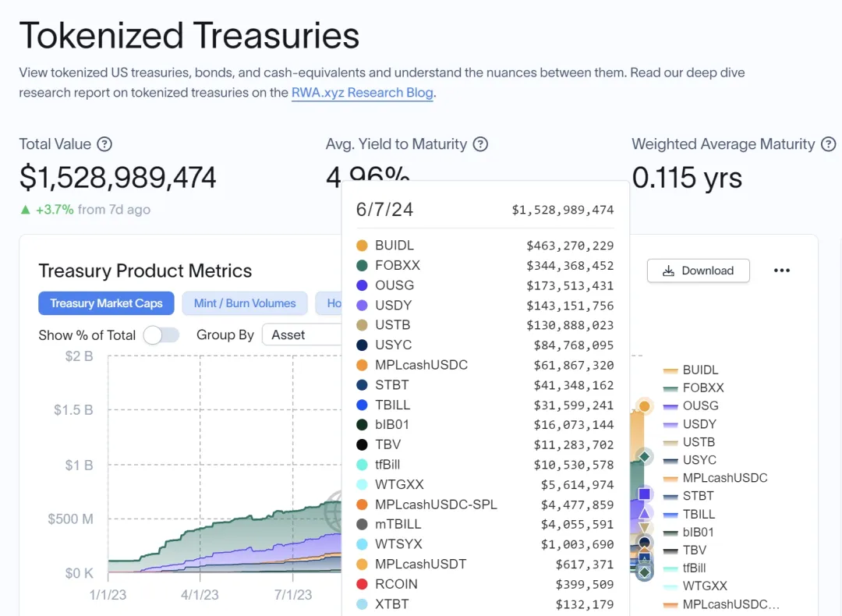Follow the RWA.xyz Research Blog link
Image resolution: width=842 pixels, height=616 pixels.
click(363, 92)
